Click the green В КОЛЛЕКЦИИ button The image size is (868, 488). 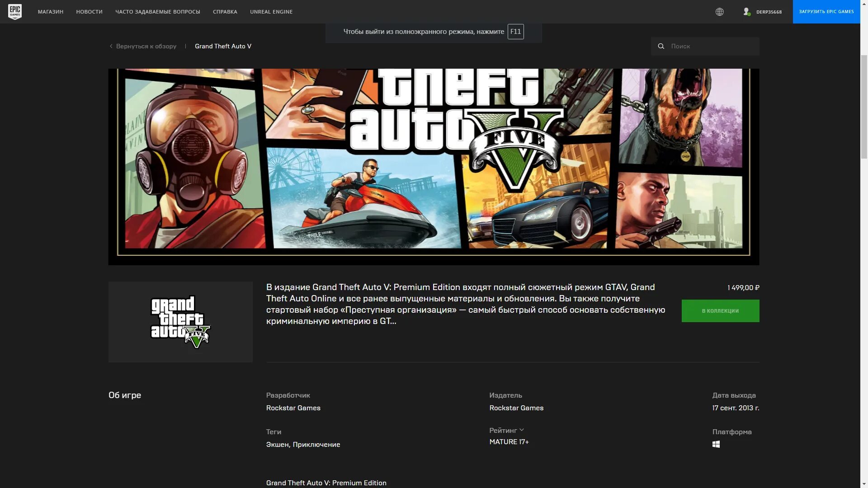pyautogui.click(x=720, y=311)
